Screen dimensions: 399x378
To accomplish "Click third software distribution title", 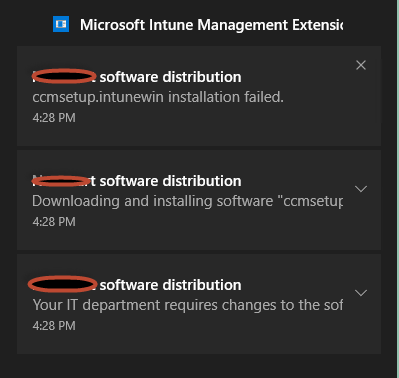I will point(170,285).
